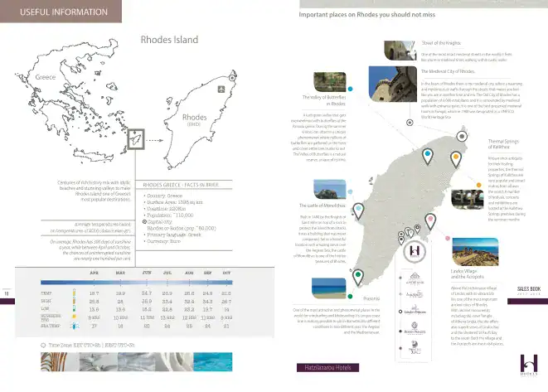The image size is (548, 392).
Task: Click the JUN column header
Action: click(147, 273)
